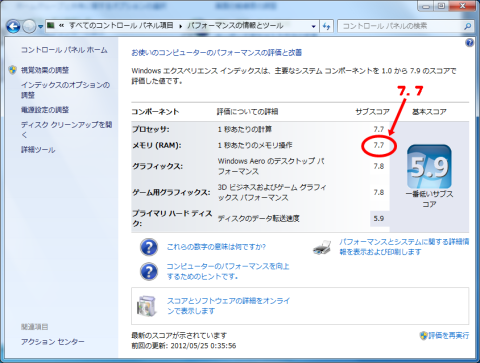Click the magnifier search icon
Image resolution: width=480 pixels, height=363 pixels.
click(x=468, y=26)
